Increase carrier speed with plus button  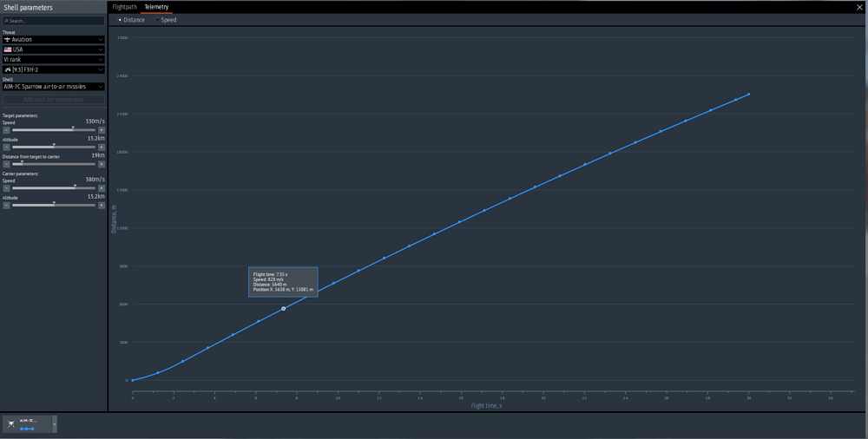coord(102,188)
